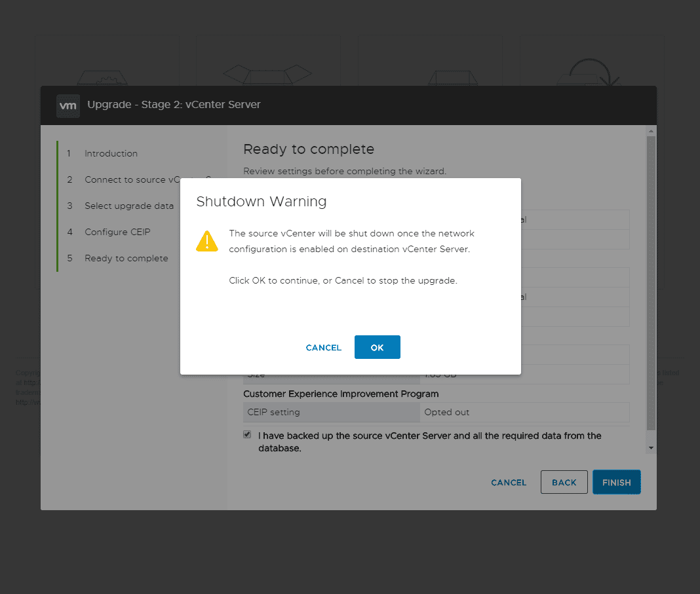Click the backed-up confirmation statement text
Screen dimensions: 700x594
coord(430,442)
